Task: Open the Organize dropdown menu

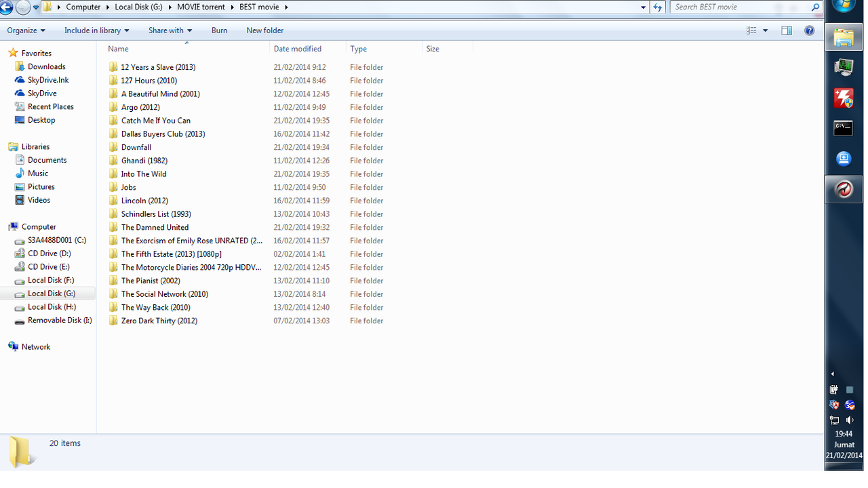Action: pos(26,30)
